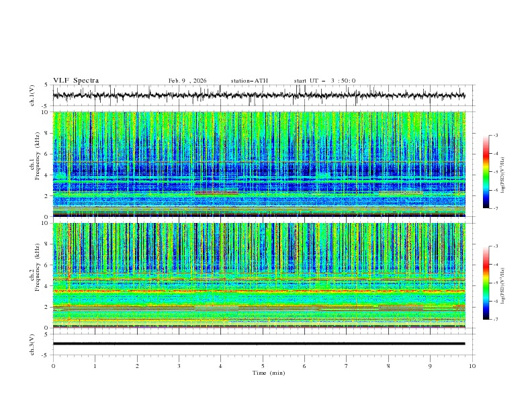
Task: Select the date text "Feb. 9 , 2026"
Action: pos(187,81)
